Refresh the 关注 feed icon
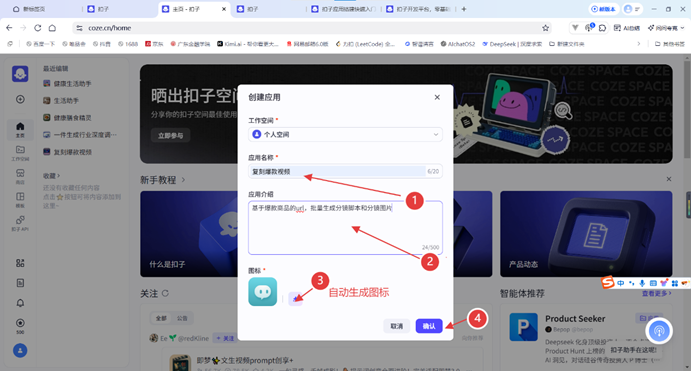 tap(165, 293)
